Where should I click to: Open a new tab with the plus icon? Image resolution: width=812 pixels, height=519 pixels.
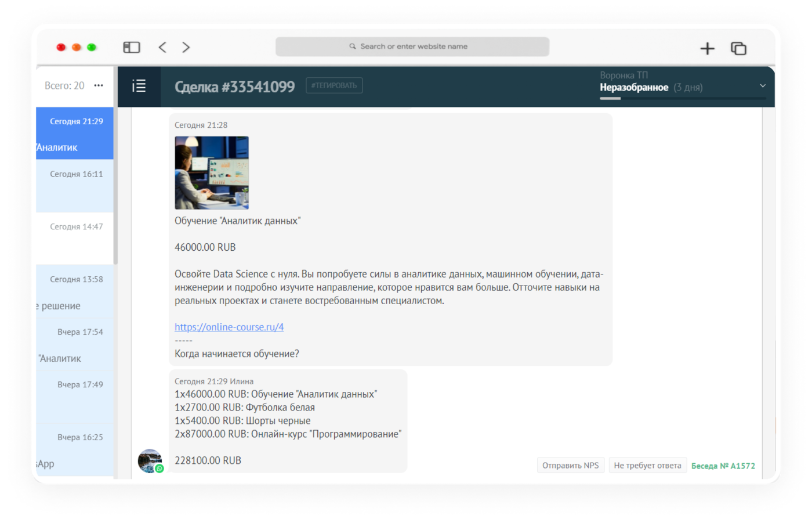707,48
